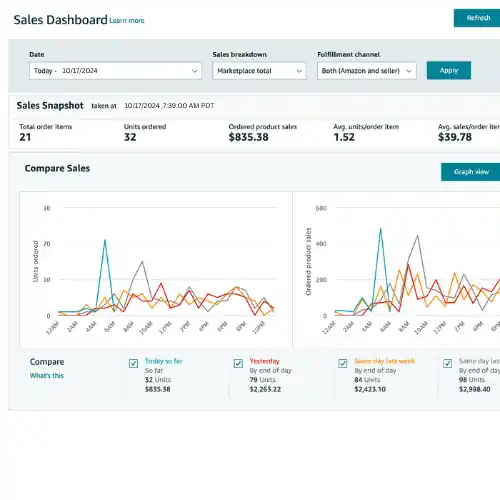Screen dimensions: 500x500
Task: Click the Compare Sales heading
Action: 57,168
